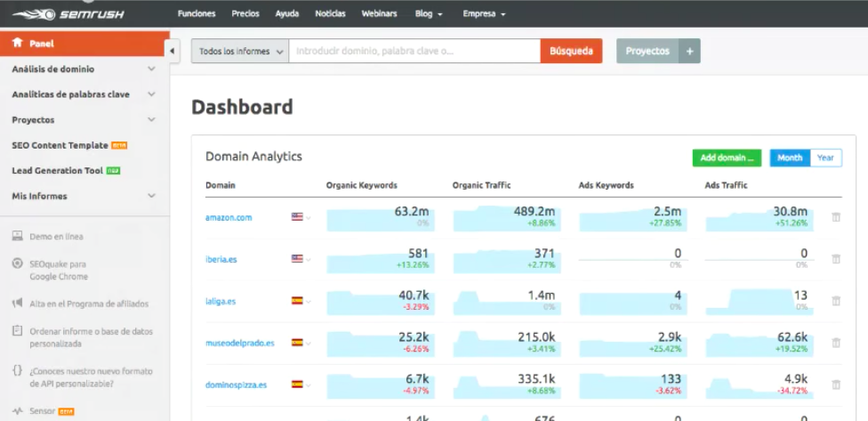Collapse the sidebar with arrow button
The image size is (868, 421).
tap(173, 51)
